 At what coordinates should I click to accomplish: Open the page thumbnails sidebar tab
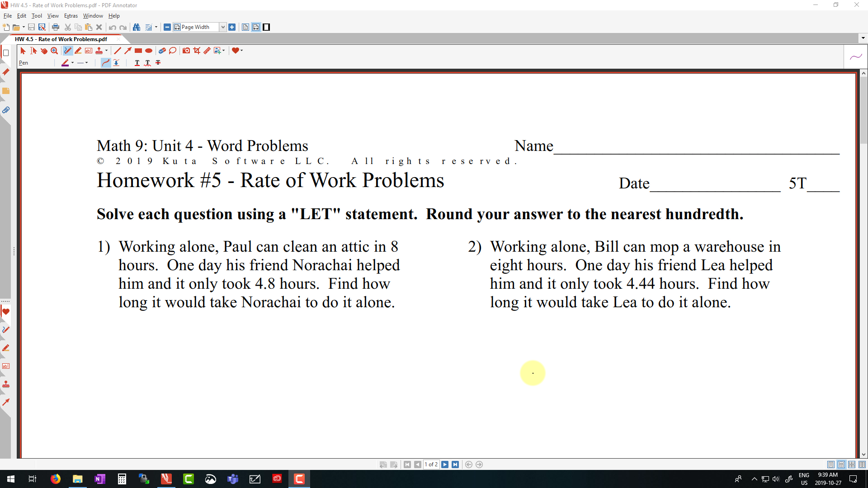click(x=6, y=53)
